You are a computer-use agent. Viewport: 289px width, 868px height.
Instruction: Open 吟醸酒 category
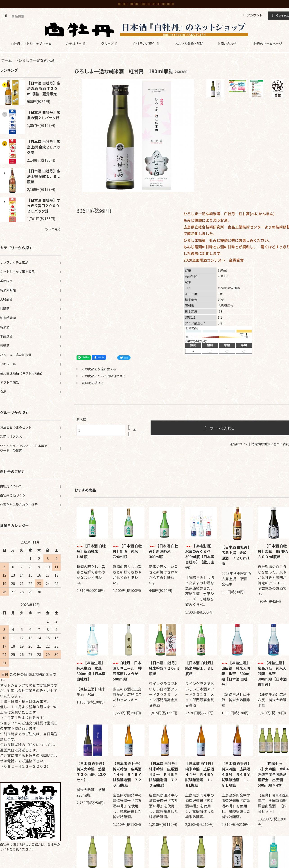point(30,308)
